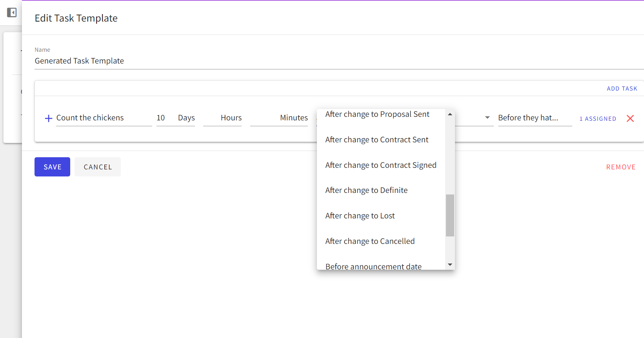The image size is (644, 338).
Task: Edit the Generated Task Template name field
Action: coord(339,61)
